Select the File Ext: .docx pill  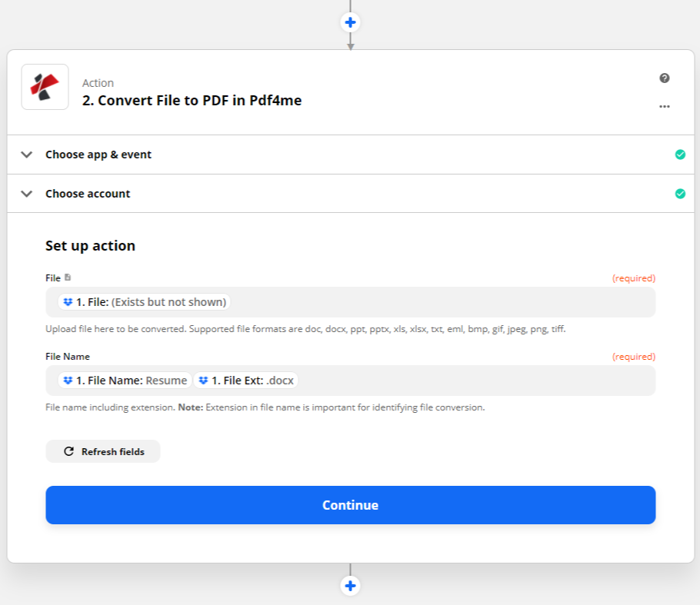pyautogui.click(x=246, y=381)
